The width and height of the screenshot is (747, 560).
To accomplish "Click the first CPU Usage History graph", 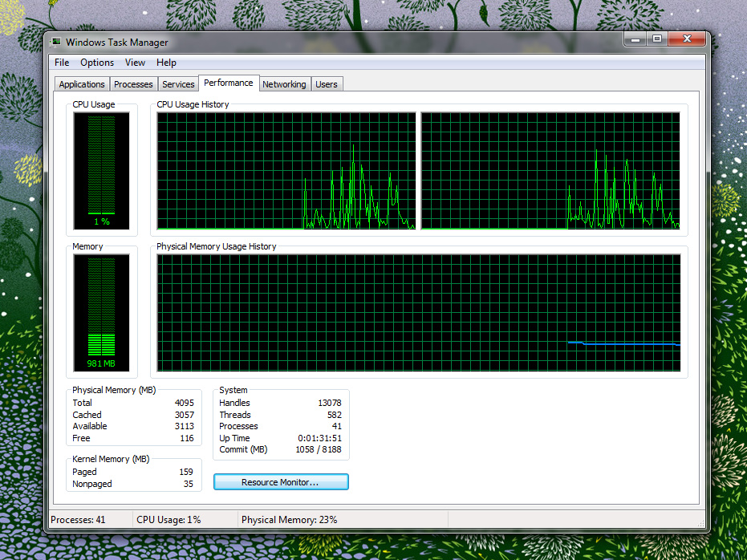I will (x=286, y=171).
